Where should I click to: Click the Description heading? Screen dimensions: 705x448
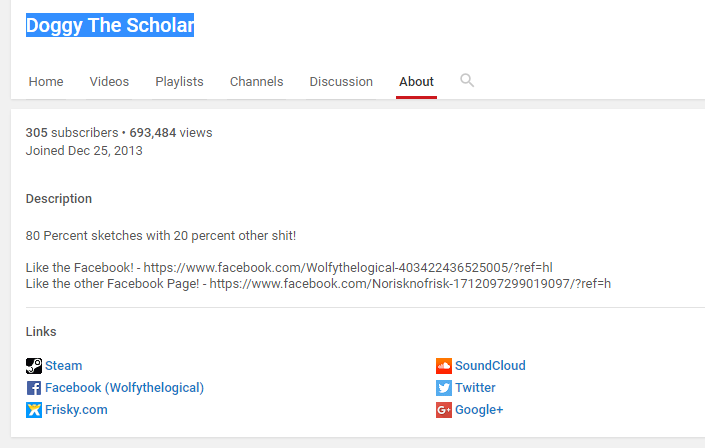point(59,199)
